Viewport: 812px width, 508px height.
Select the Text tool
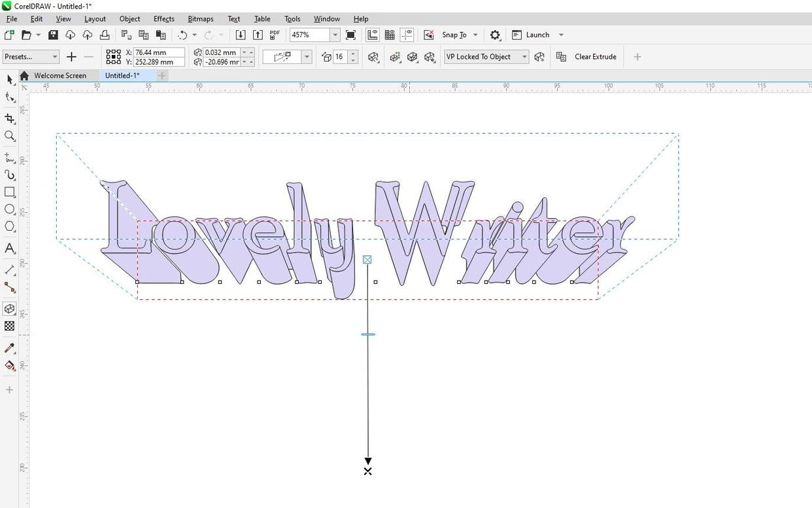[9, 248]
